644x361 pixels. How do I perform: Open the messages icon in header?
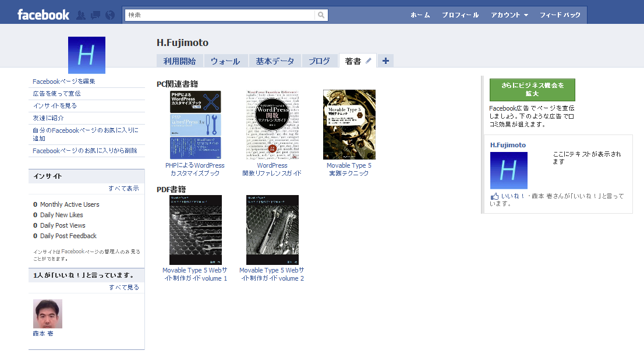coord(95,15)
